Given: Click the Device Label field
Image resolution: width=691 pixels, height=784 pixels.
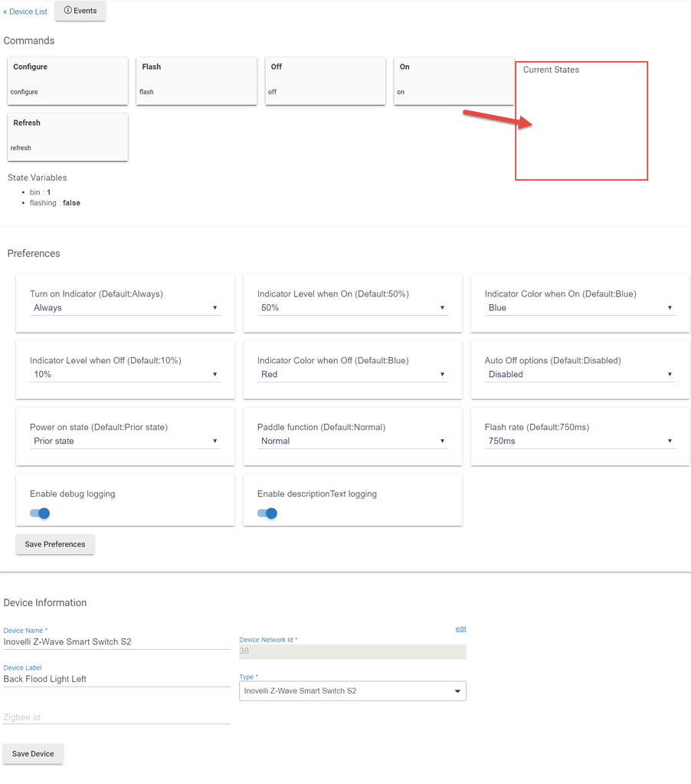Looking at the screenshot, I should coord(116,679).
